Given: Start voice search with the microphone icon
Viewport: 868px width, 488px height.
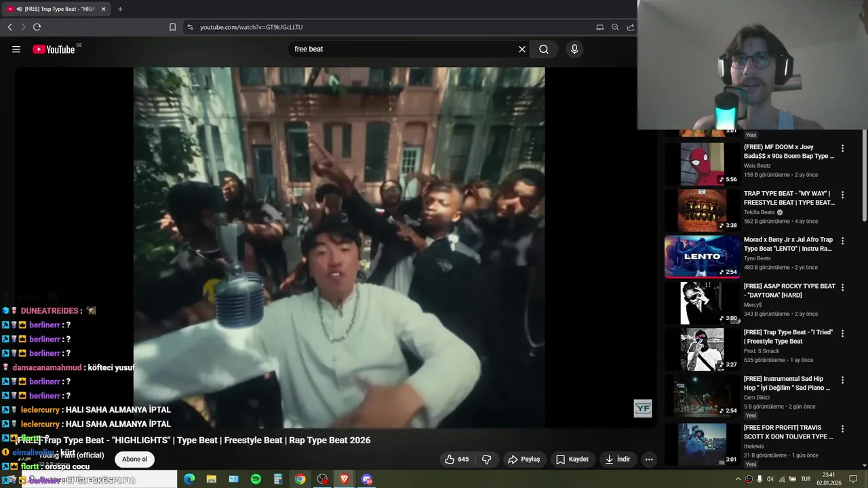Looking at the screenshot, I should 574,49.
